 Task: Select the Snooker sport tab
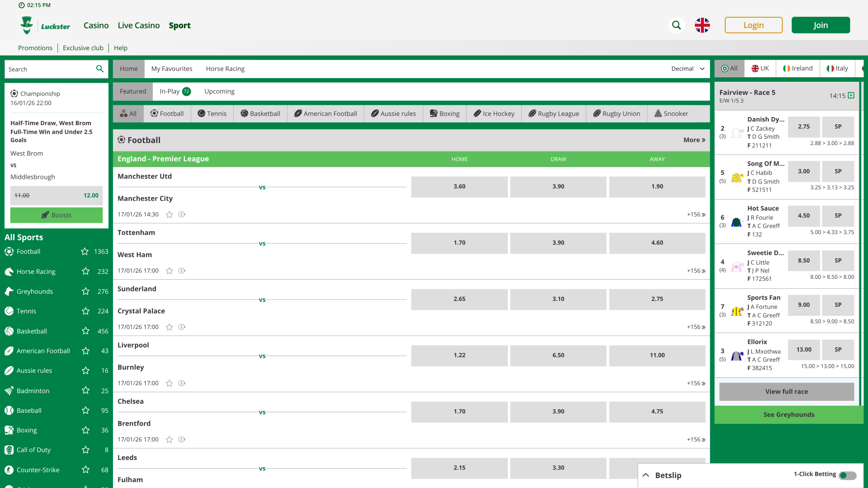[x=671, y=113]
